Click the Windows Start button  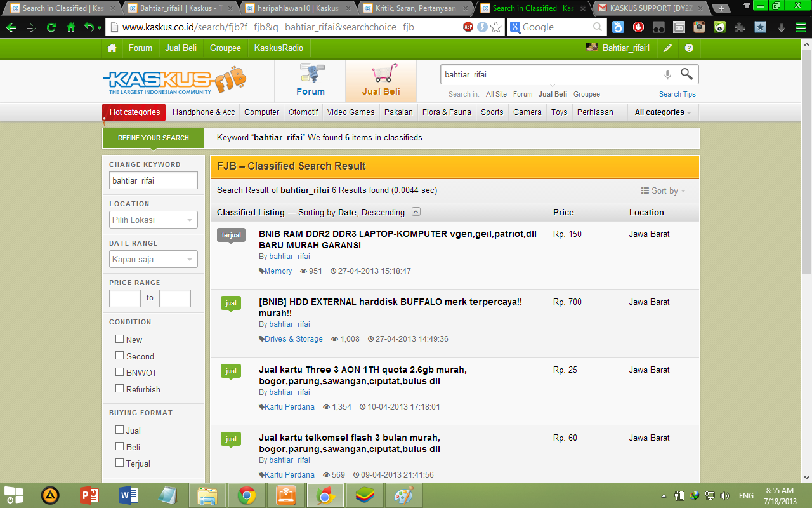click(x=14, y=495)
